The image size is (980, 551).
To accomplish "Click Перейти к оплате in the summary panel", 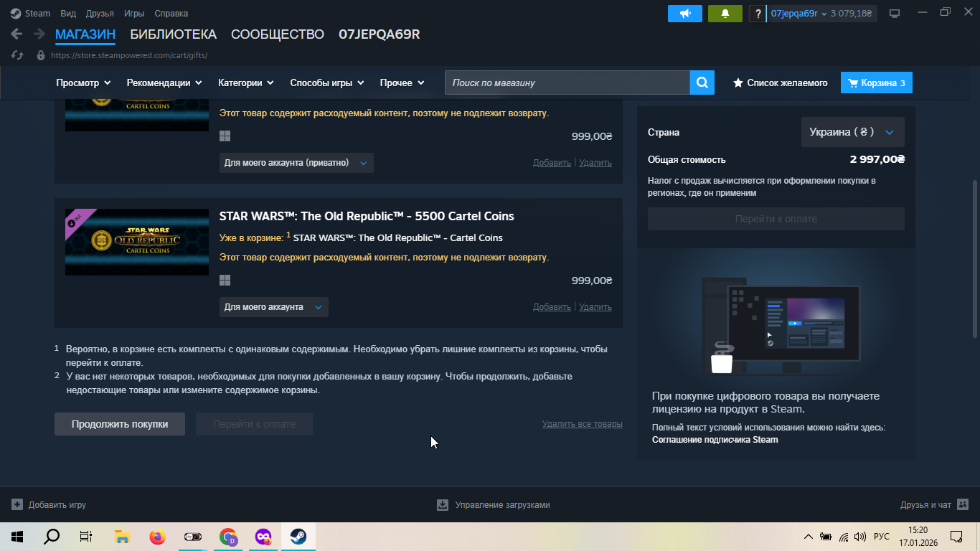I will [x=776, y=219].
